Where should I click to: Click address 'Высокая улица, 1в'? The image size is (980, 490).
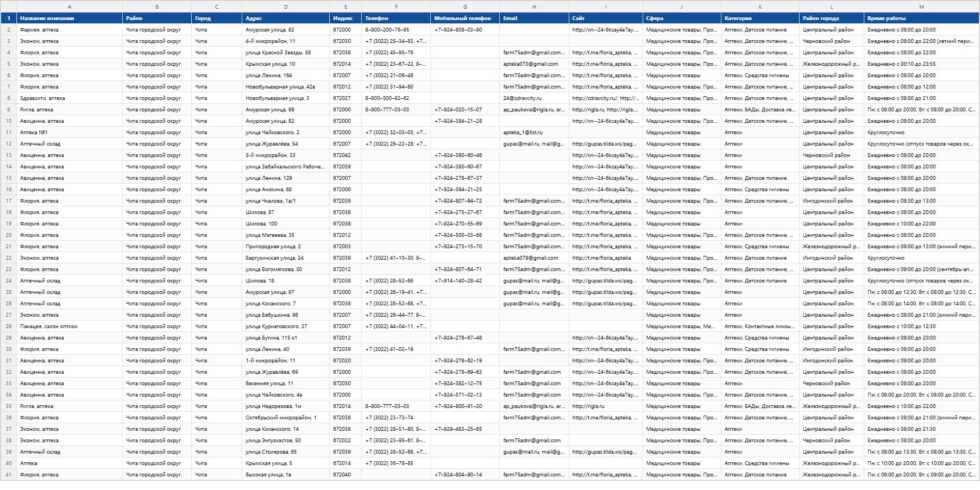point(286,475)
